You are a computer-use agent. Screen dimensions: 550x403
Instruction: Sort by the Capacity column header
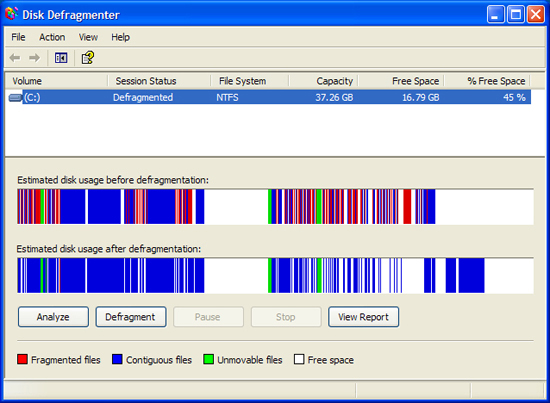coord(323,81)
